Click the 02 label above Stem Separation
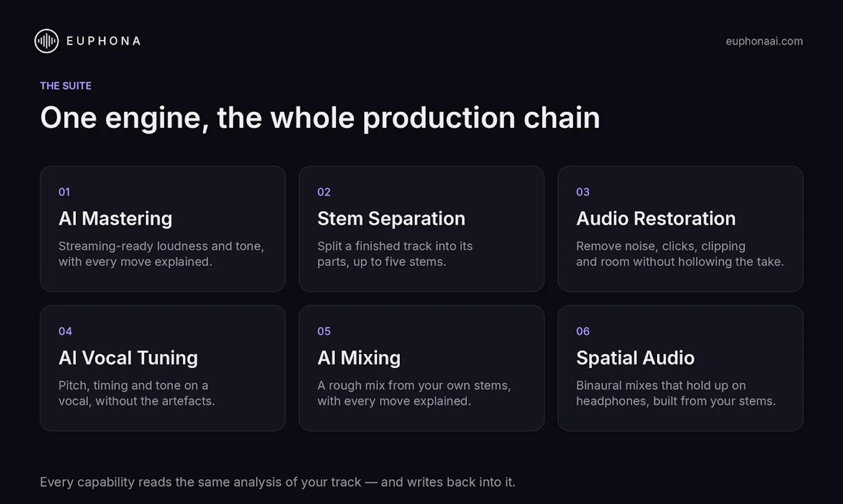Screen dimensions: 843x504 324,192
